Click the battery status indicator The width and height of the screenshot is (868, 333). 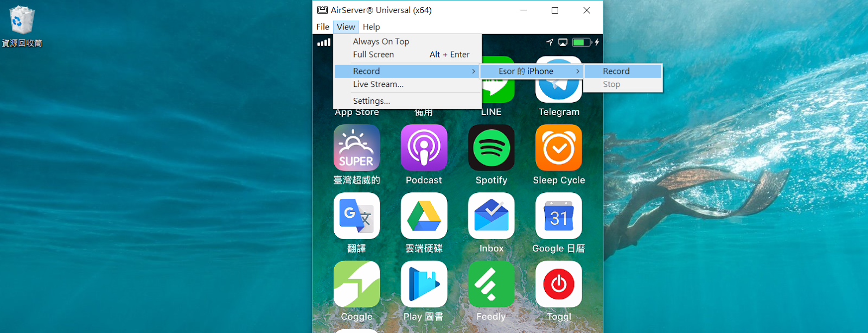tap(582, 42)
